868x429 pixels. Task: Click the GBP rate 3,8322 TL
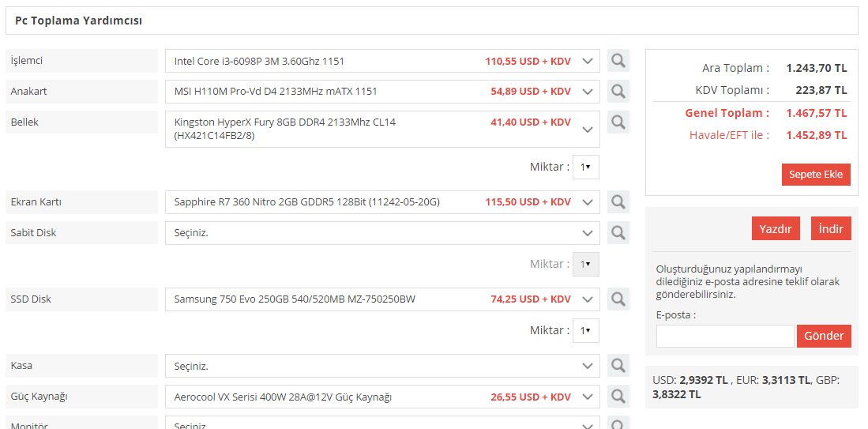click(676, 394)
